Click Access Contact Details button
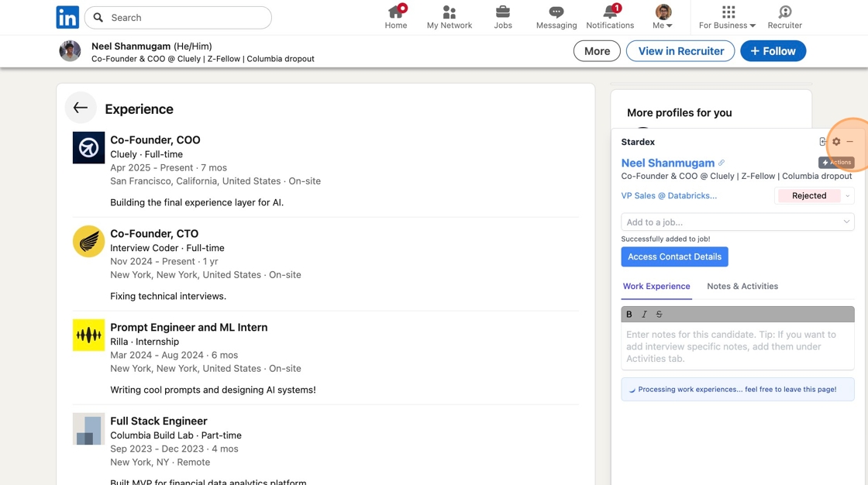Screen dimensions: 868x485 [674, 257]
